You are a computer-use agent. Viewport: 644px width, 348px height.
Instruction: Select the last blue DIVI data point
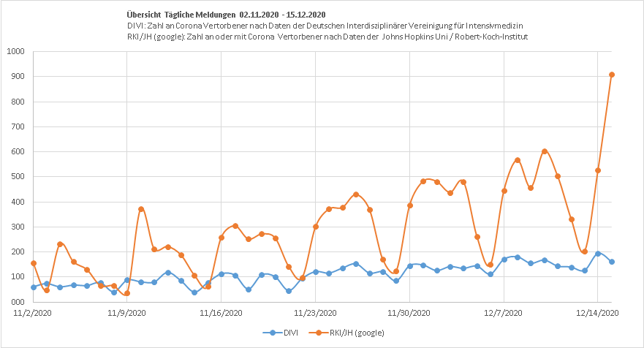coord(612,262)
